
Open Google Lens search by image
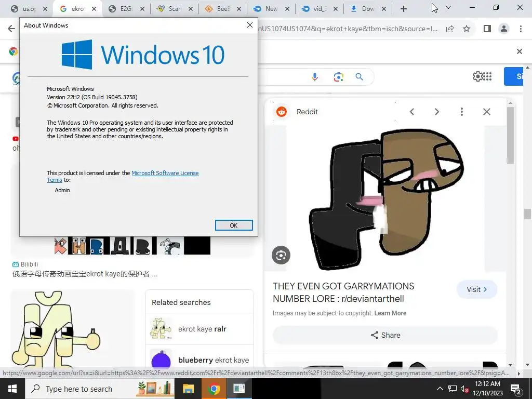pyautogui.click(x=338, y=77)
